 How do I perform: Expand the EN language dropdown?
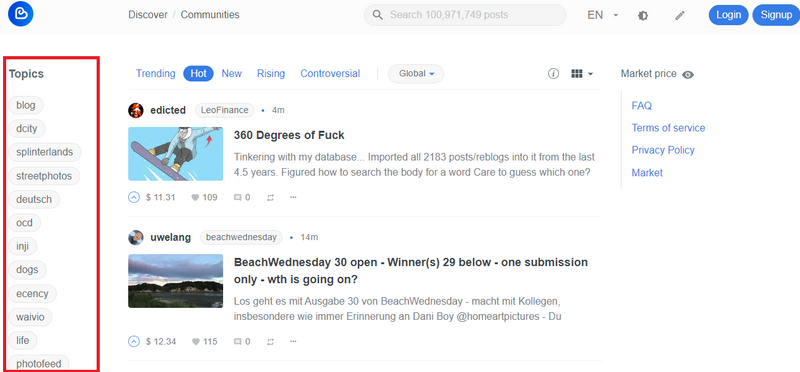(x=603, y=15)
